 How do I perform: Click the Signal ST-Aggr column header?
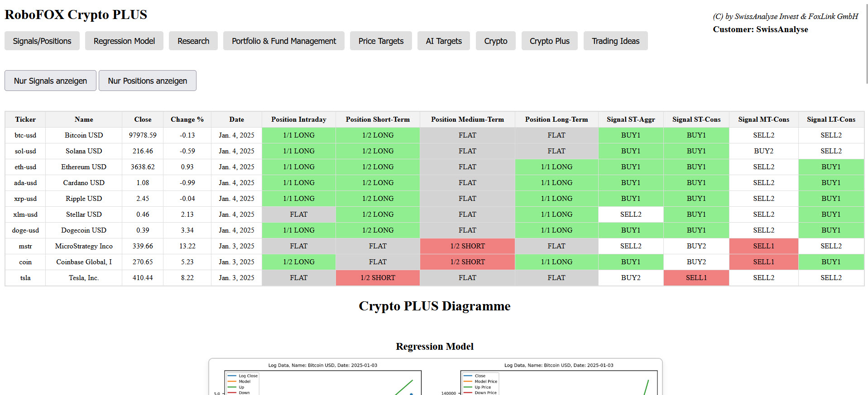631,119
